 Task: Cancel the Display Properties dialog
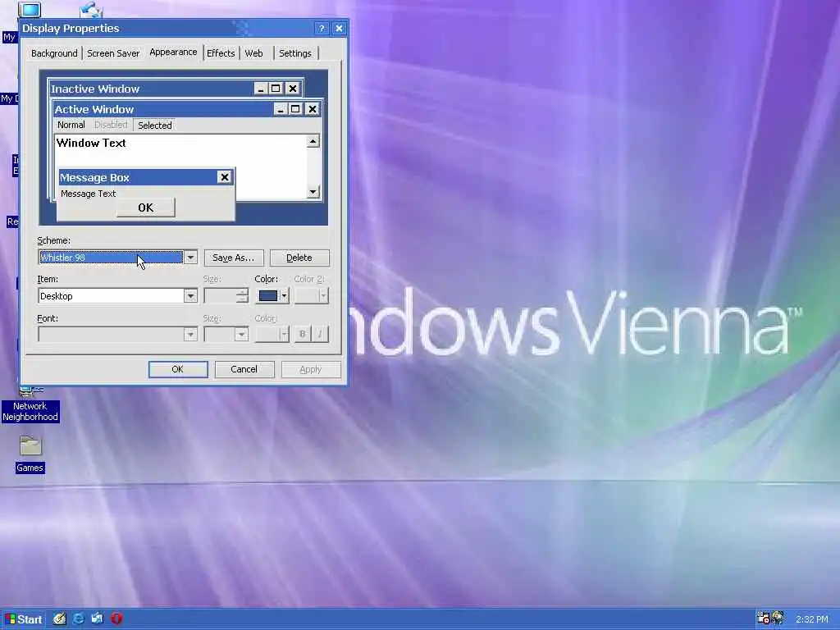point(244,369)
